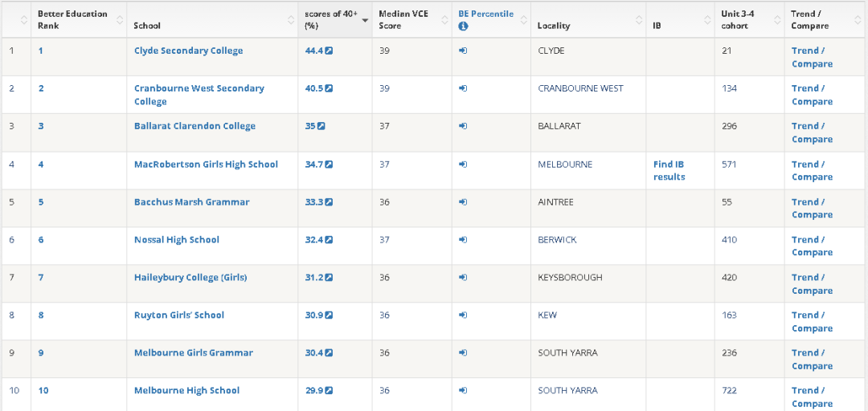Click BE Percentile arrow icon for Ruyton Girls' School
868x411 pixels.
463,315
